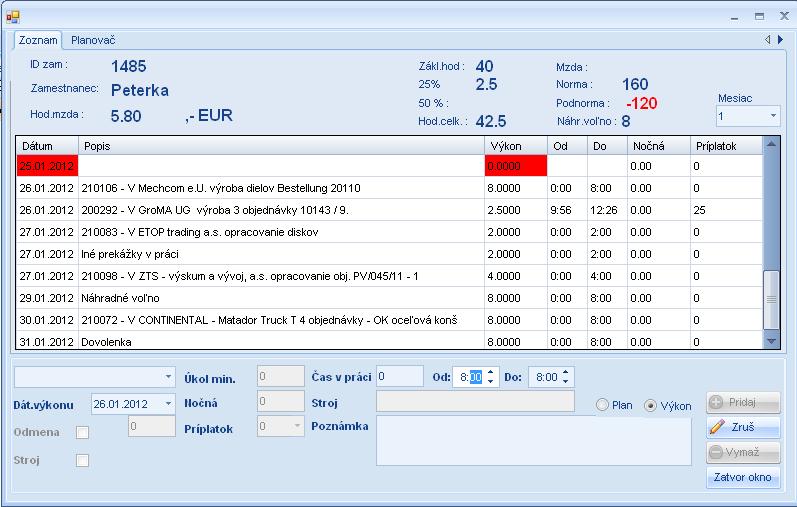This screenshot has width=797, height=507.
Task: Click the Výkon column header
Action: point(515,146)
